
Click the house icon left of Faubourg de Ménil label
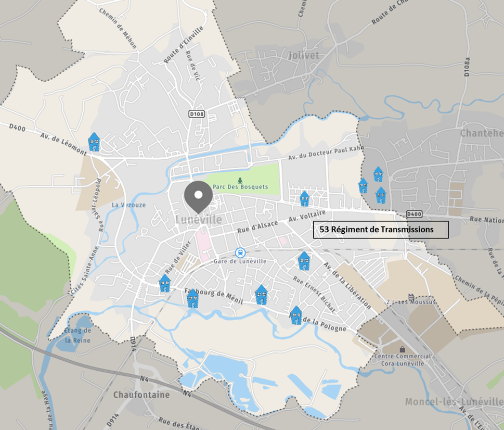(x=192, y=298)
